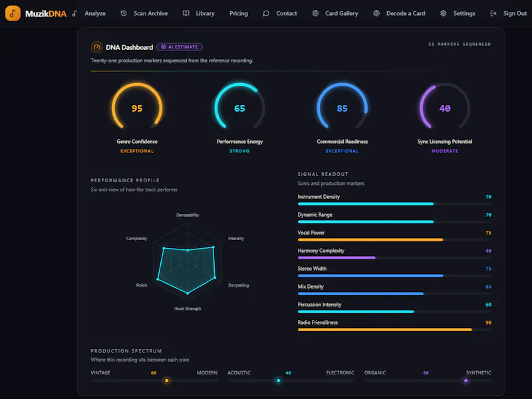This screenshot has height=399, width=532.
Task: Click the STRONG label under Performance Energy
Action: 239,151
